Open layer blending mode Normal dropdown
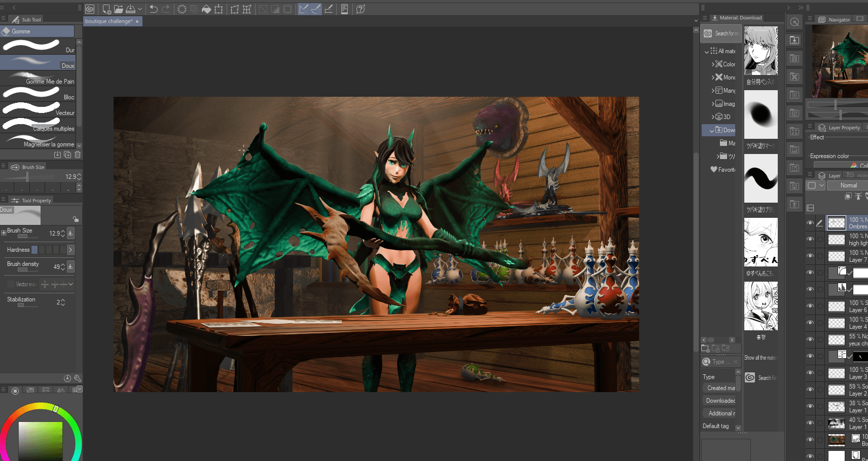The width and height of the screenshot is (868, 461). (847, 185)
